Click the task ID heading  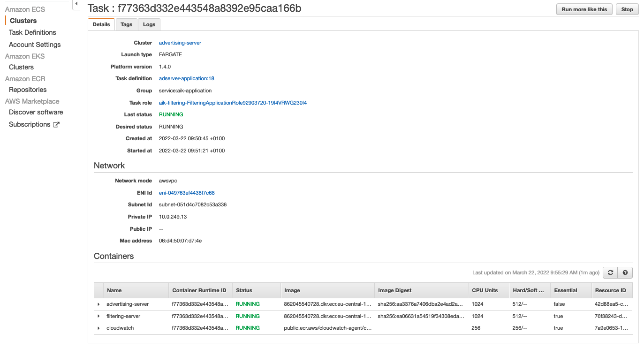click(195, 8)
